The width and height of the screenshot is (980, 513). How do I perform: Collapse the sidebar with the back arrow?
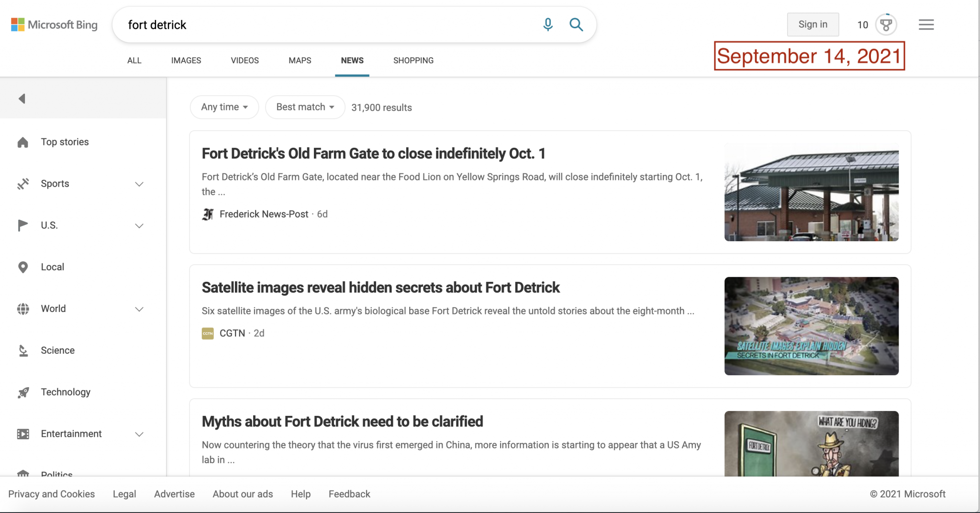click(x=22, y=99)
